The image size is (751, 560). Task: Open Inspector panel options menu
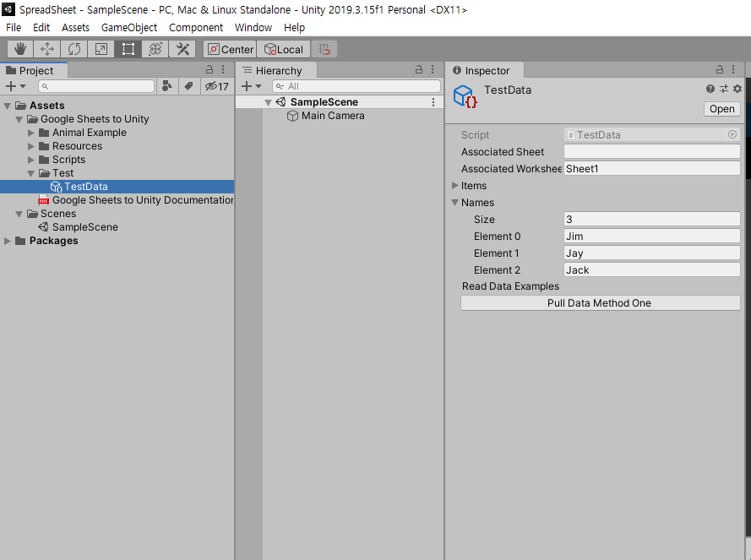click(733, 69)
